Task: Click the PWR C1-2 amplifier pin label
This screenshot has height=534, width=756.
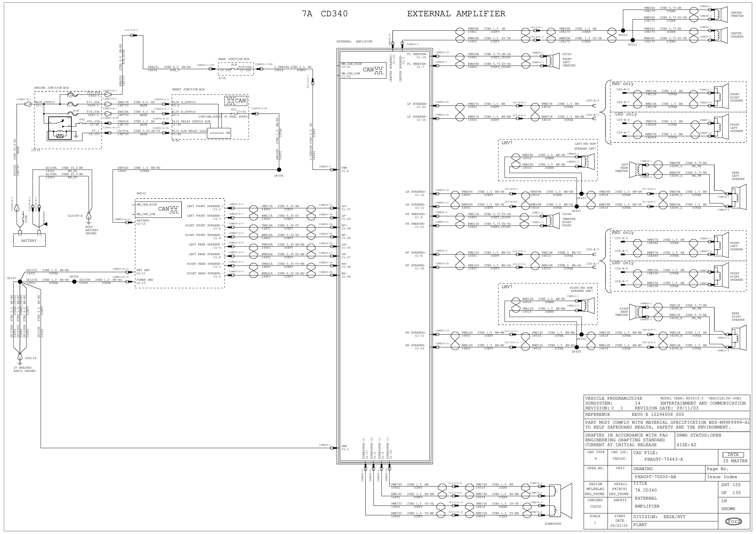Action: pos(345,170)
